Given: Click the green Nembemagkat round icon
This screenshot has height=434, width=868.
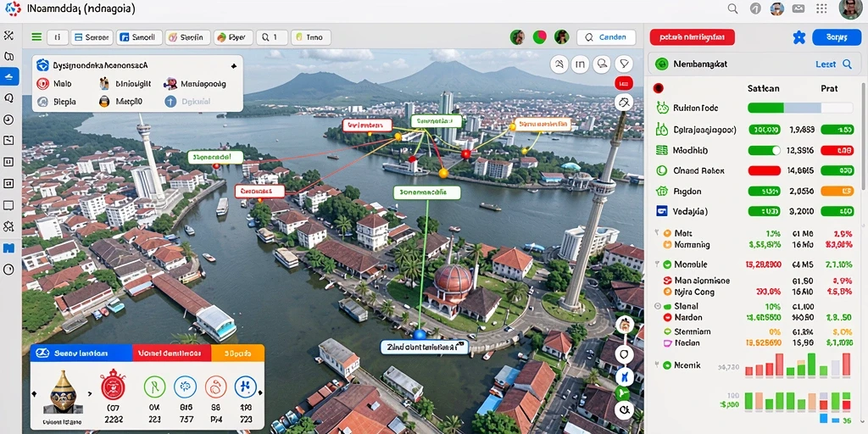Looking at the screenshot, I should pyautogui.click(x=661, y=64).
